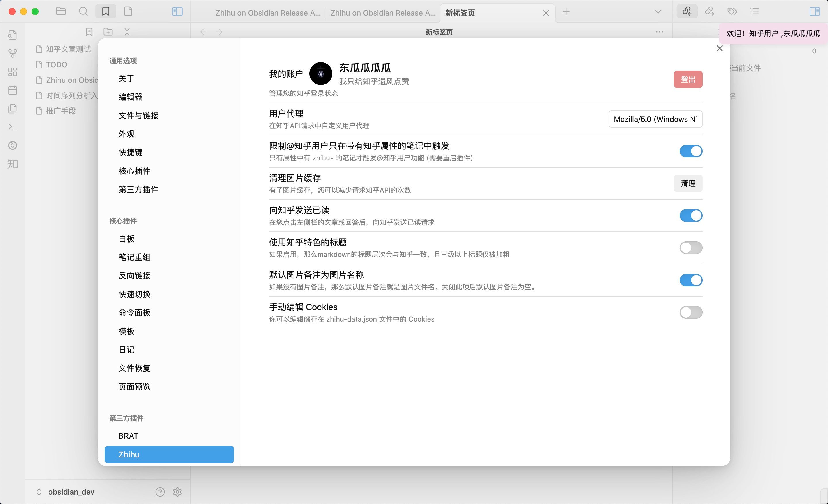This screenshot has width=828, height=504.
Task: Open the graph view icon in left ribbon
Action: coord(12,53)
